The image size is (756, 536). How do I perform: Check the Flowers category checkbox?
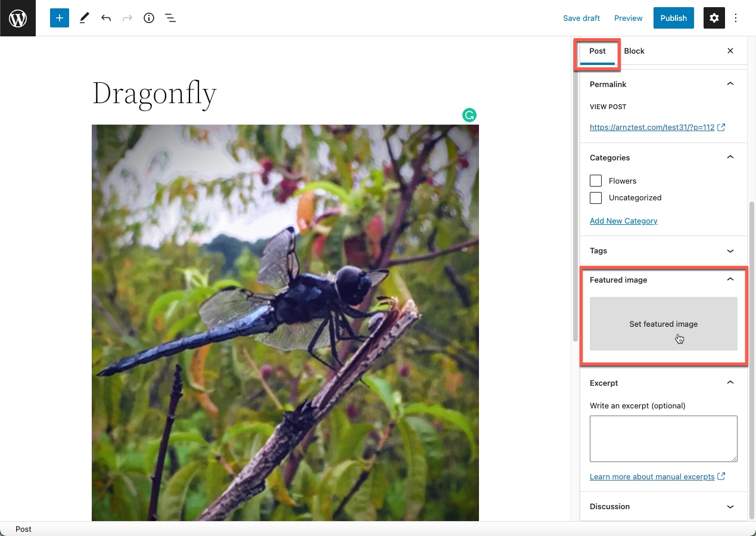coord(596,181)
